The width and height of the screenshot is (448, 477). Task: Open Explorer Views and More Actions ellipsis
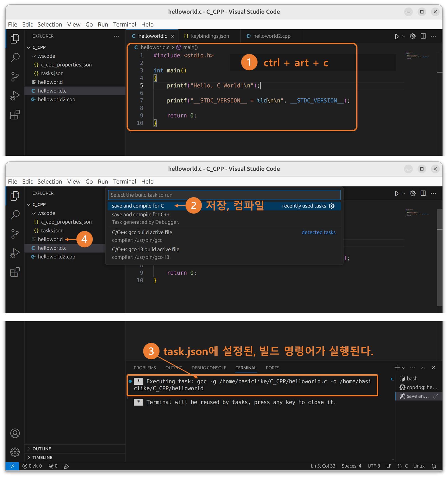click(x=116, y=36)
